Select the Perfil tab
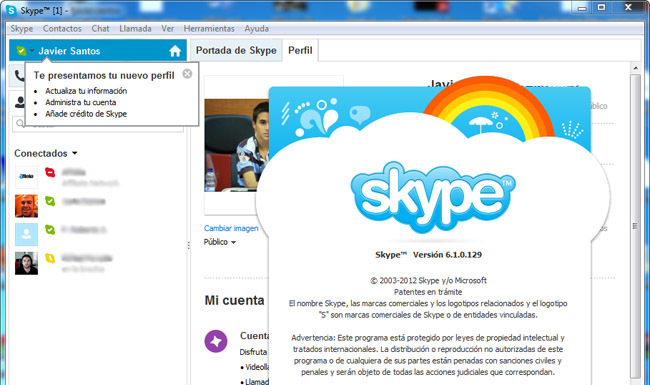 [x=300, y=51]
